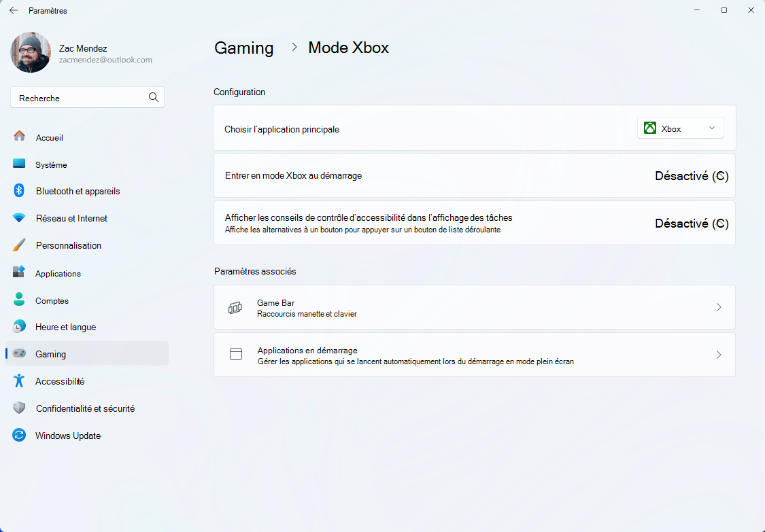Open Système settings
765x532 pixels.
tap(87, 165)
